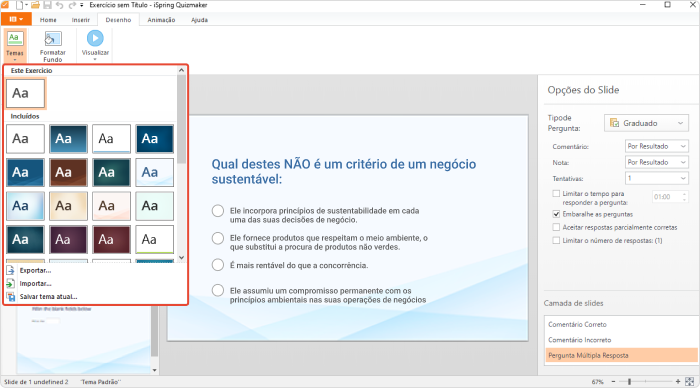Open the orange iSpring file menu button

[x=16, y=19]
